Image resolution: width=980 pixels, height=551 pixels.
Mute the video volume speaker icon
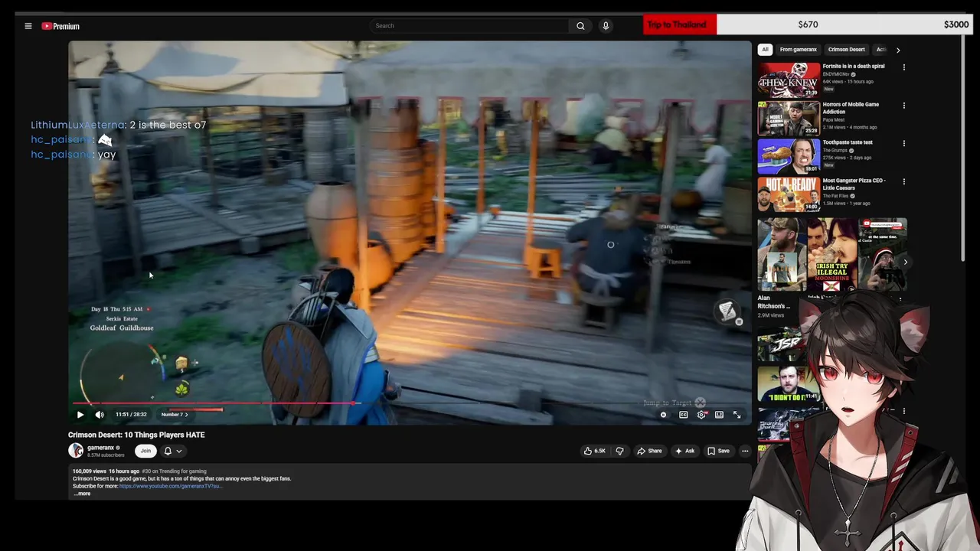tap(100, 415)
